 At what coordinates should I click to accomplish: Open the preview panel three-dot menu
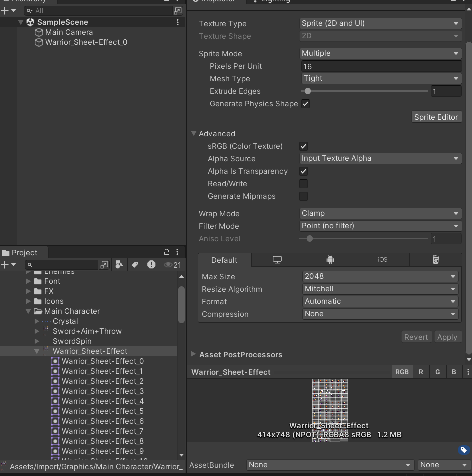click(468, 372)
